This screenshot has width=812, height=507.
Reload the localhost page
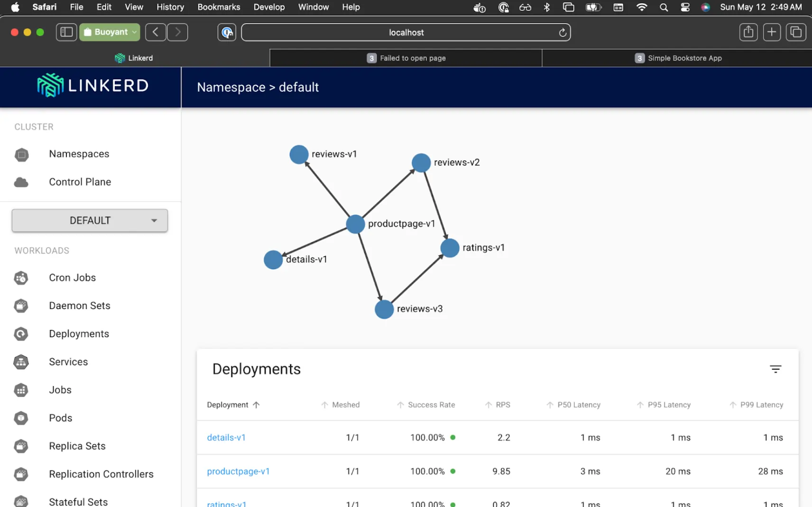click(563, 32)
